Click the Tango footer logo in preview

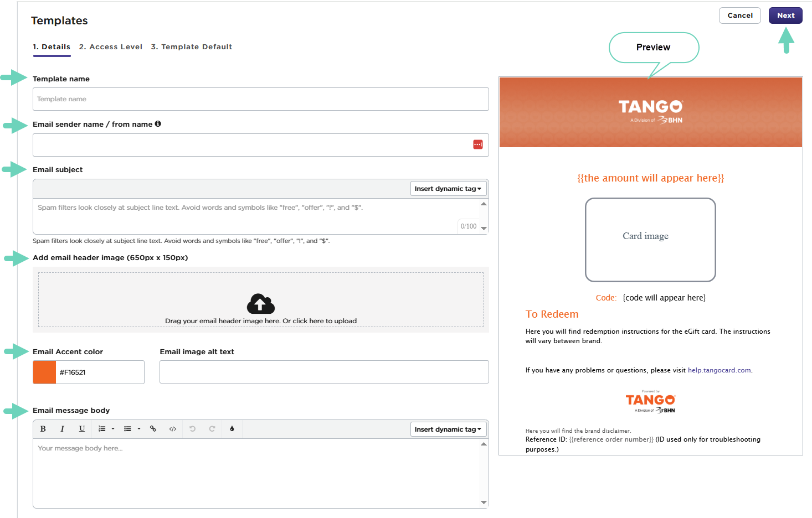pos(650,402)
